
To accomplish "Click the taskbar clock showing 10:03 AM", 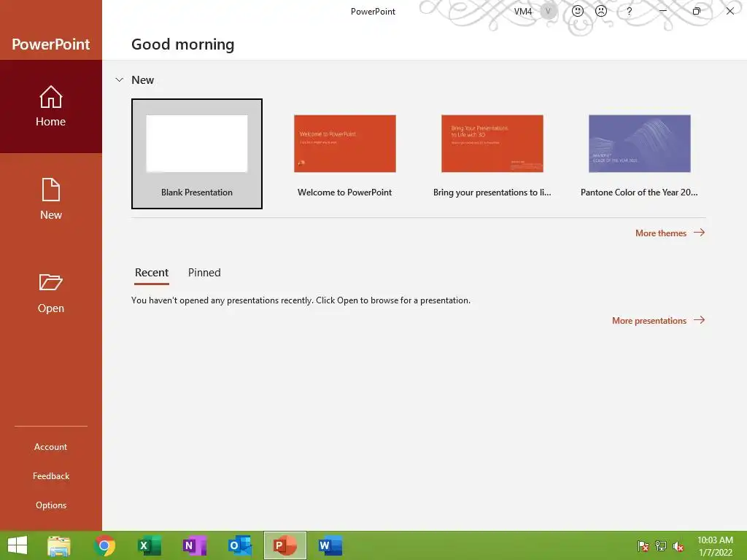I will click(715, 546).
